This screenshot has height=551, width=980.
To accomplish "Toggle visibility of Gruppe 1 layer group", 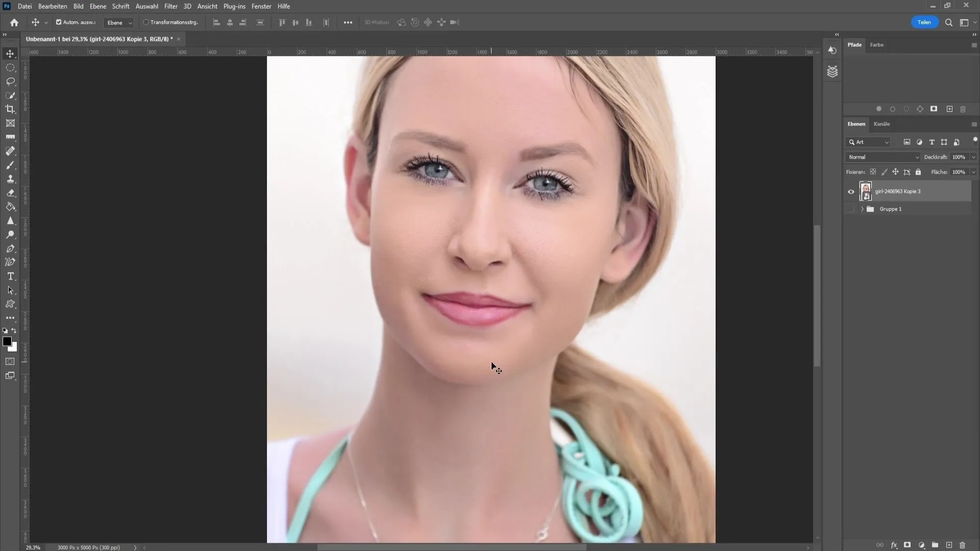I will [x=852, y=209].
